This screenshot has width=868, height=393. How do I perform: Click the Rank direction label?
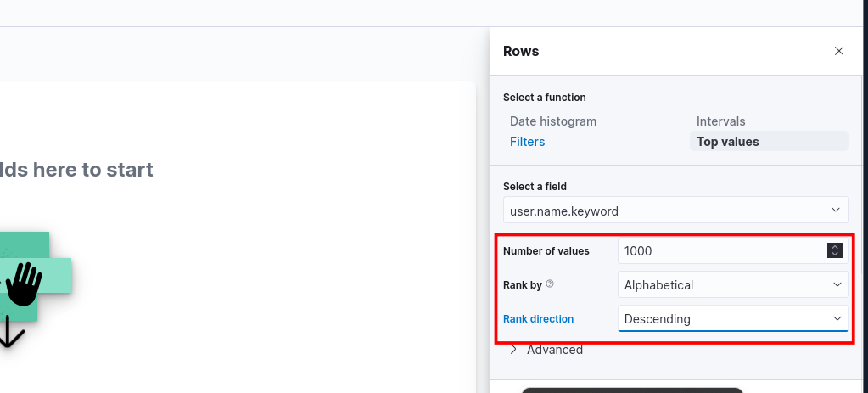pyautogui.click(x=538, y=319)
